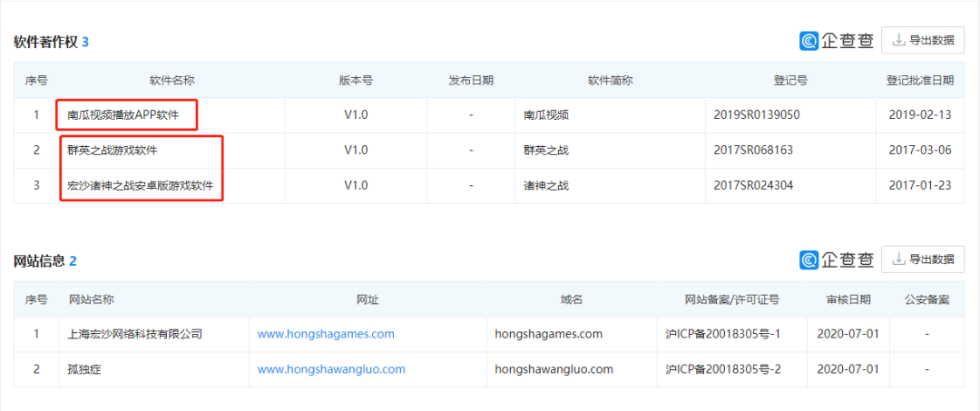Viewport: 980px width, 411px height.
Task: Click the 登记号 column header
Action: [790, 80]
